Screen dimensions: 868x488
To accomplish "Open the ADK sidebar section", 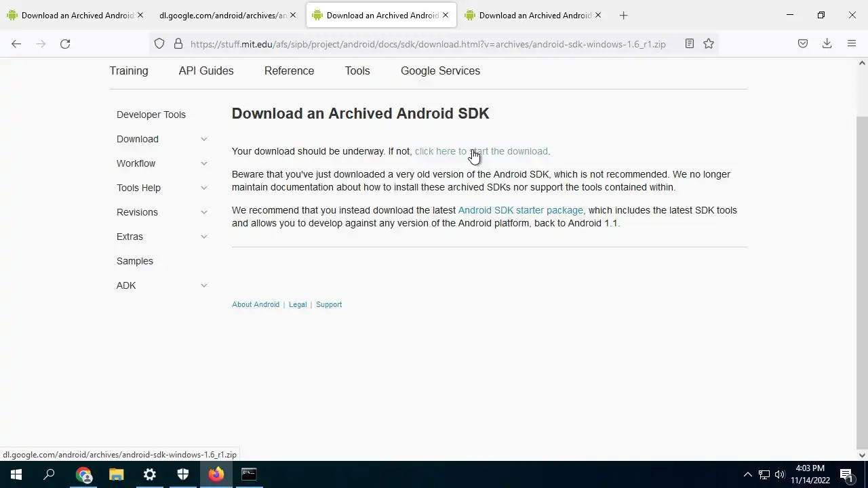I will (x=126, y=285).
